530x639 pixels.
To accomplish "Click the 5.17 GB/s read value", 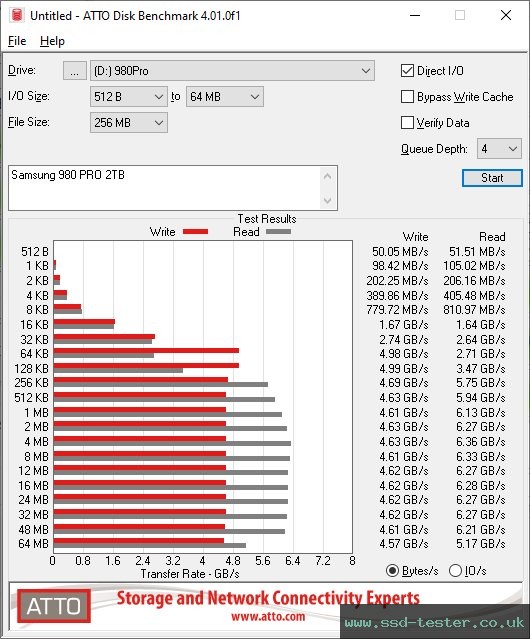I will 481,544.
